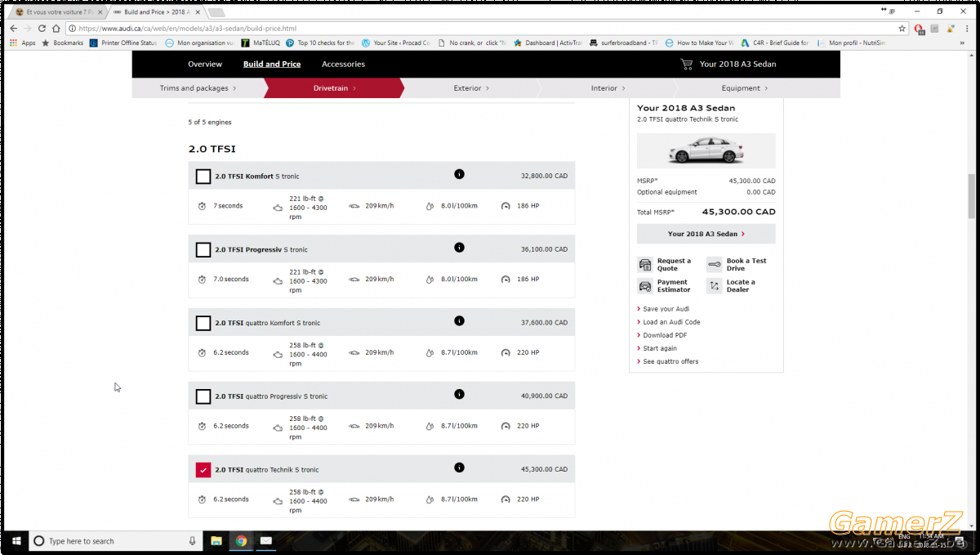Click the Save your Audi link
Screen dimensions: 980x555
(x=666, y=309)
